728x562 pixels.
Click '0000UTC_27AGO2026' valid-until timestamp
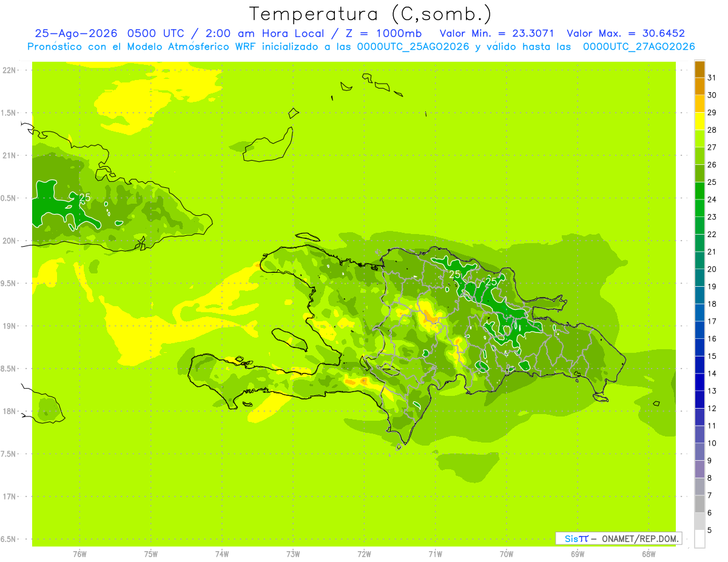click(x=639, y=47)
